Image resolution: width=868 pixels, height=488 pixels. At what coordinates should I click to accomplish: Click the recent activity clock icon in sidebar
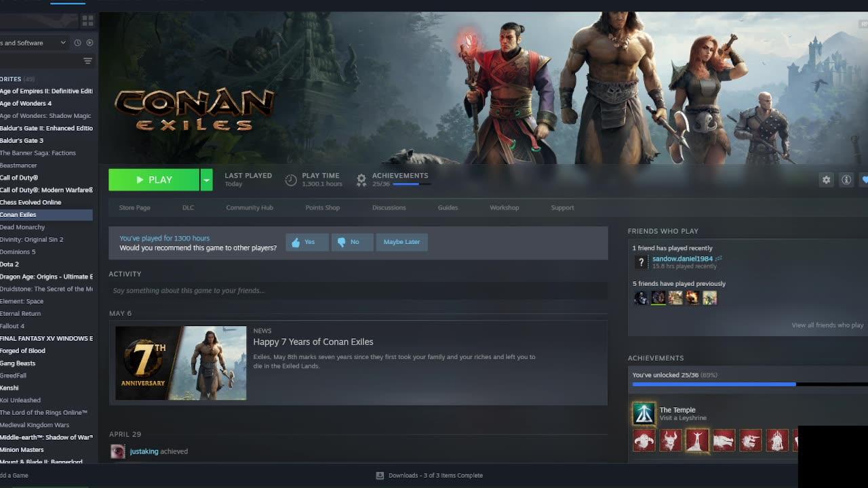(x=77, y=43)
